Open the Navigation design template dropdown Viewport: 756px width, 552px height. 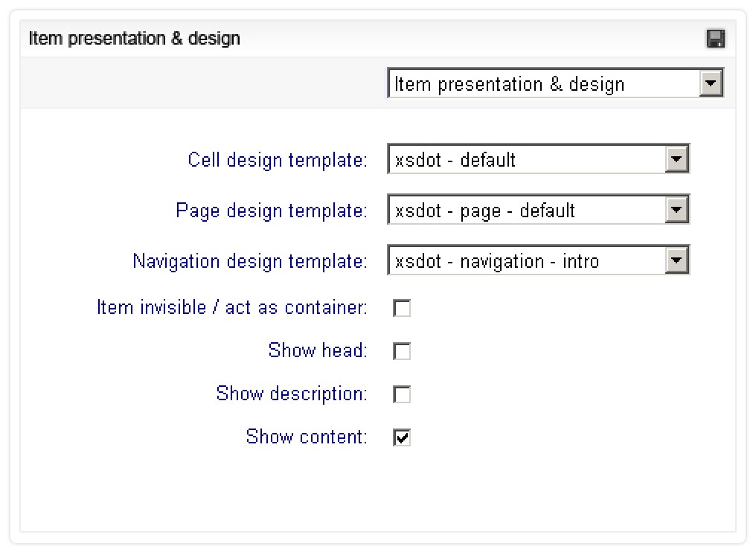(528, 261)
